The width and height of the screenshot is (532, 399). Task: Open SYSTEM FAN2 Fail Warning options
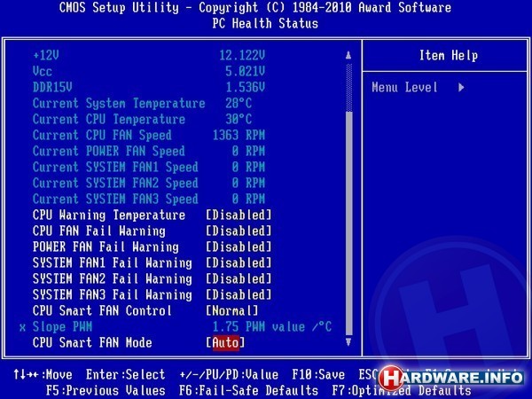tap(239, 279)
